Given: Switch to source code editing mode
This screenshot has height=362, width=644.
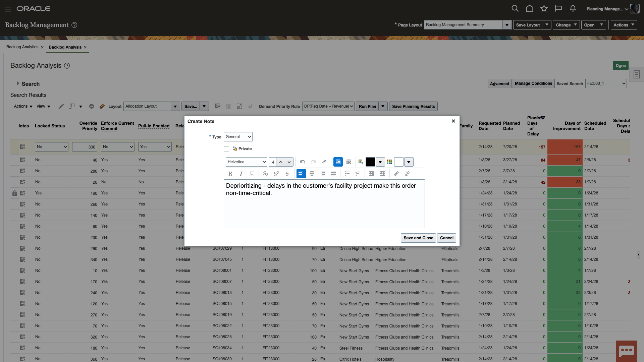Looking at the screenshot, I should (x=349, y=162).
